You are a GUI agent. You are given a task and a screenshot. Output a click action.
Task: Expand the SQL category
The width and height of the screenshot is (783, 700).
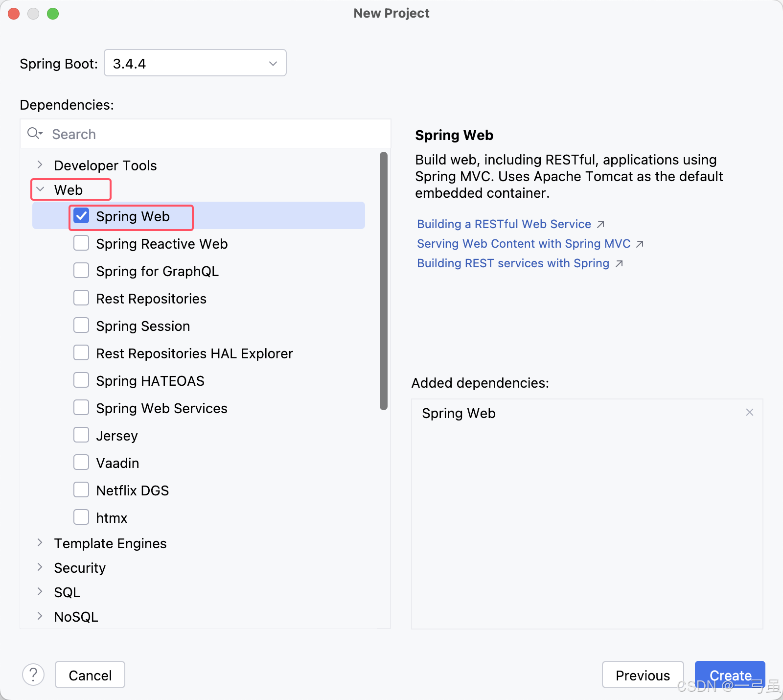[40, 592]
